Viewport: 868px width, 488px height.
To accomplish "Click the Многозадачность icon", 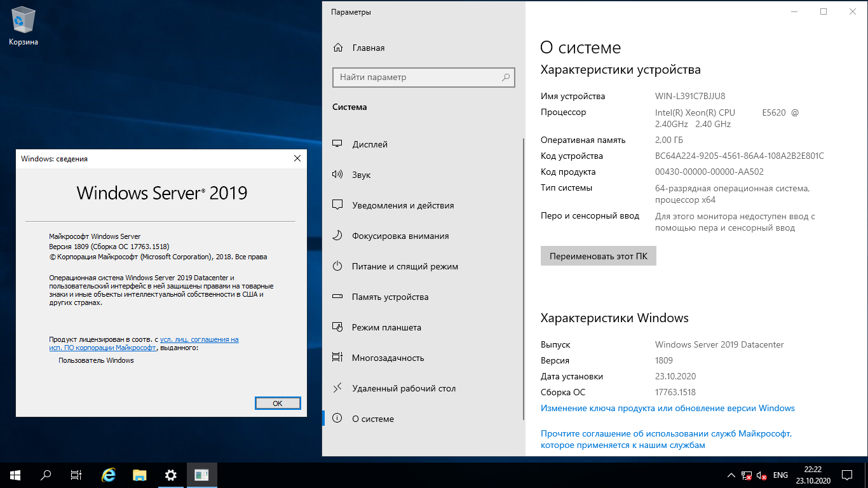I will click(x=338, y=358).
